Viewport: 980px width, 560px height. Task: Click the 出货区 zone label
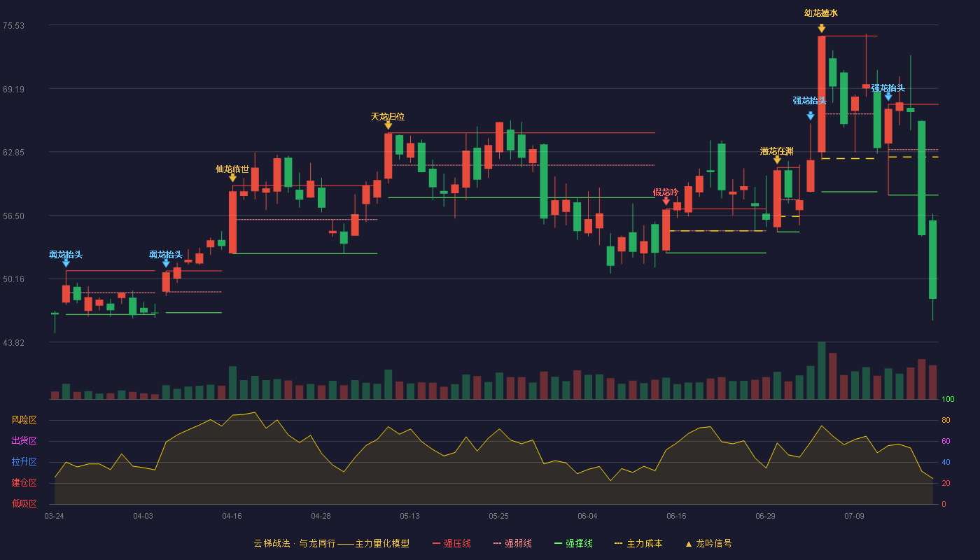[x=24, y=441]
